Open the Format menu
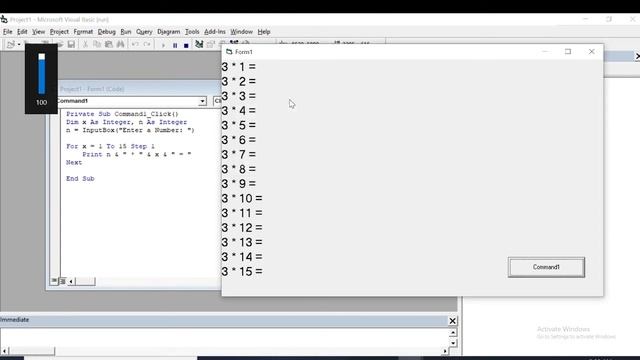The width and height of the screenshot is (640, 360). (x=83, y=32)
